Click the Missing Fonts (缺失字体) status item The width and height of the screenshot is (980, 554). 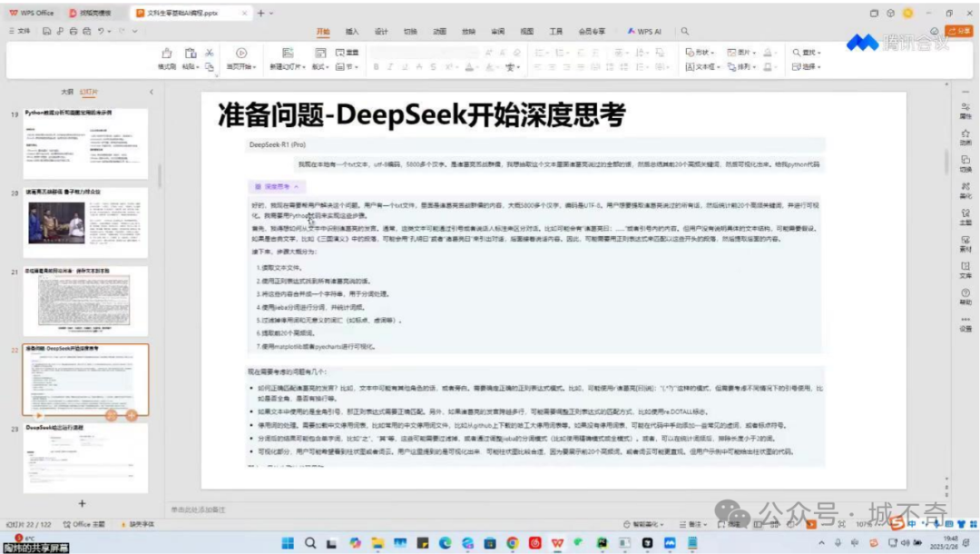(138, 524)
